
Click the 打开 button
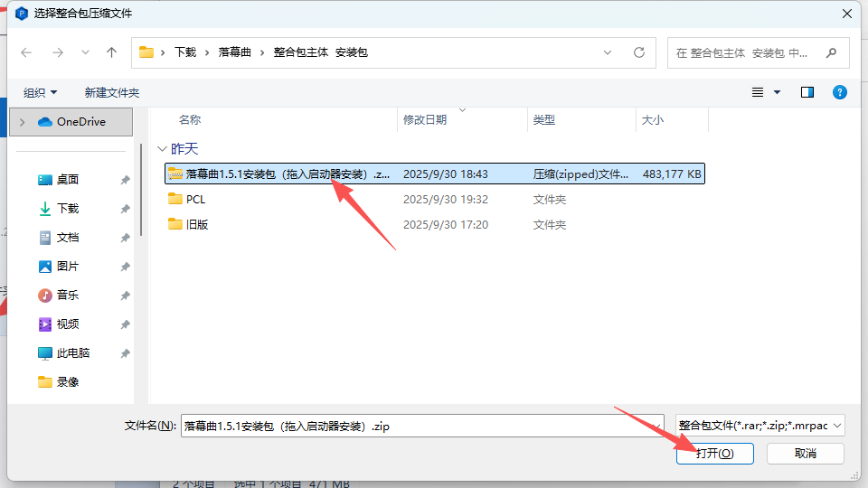(714, 453)
